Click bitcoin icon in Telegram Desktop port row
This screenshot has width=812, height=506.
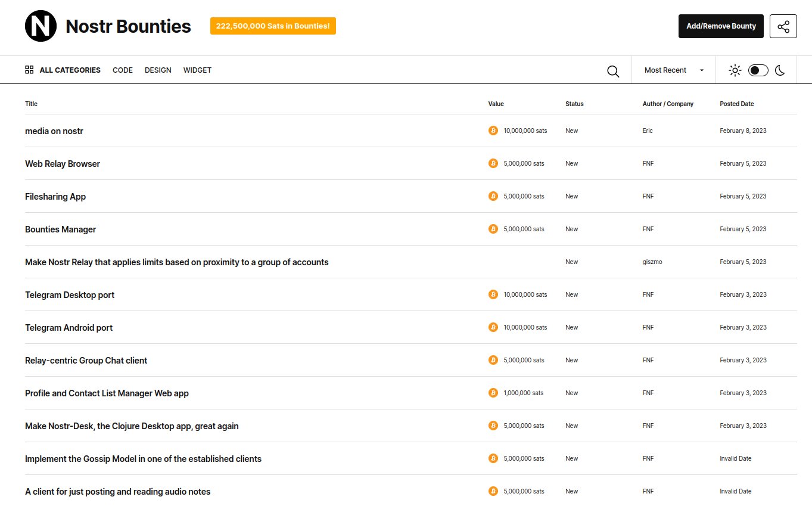pos(493,294)
